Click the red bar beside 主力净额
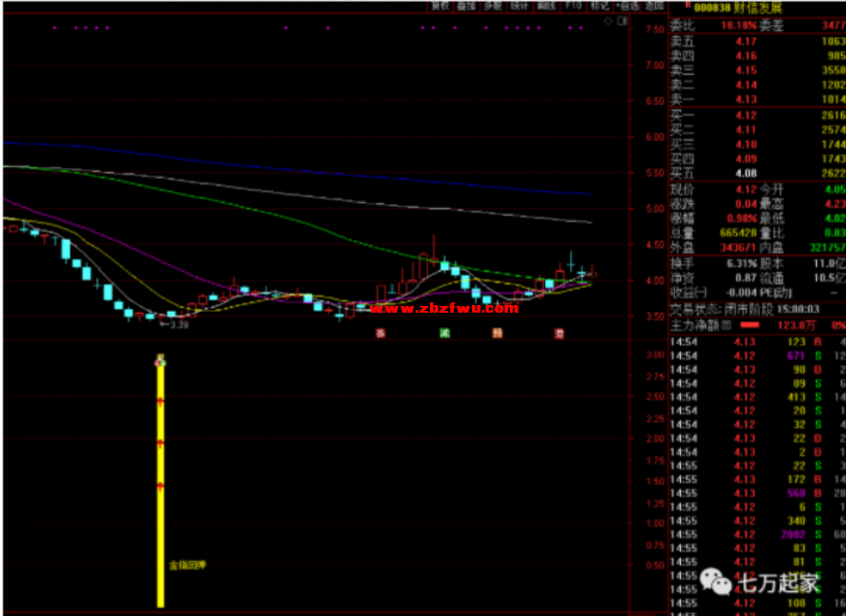The image size is (846, 616). [x=750, y=325]
